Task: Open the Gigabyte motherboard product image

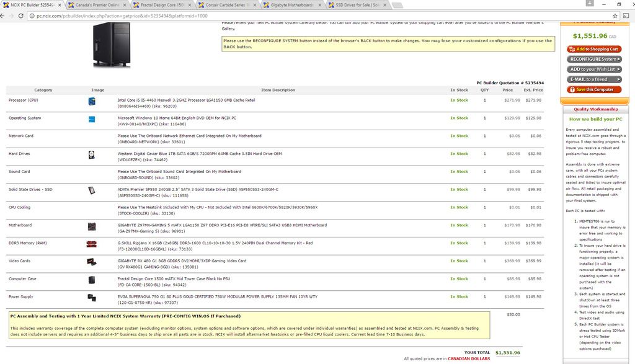Action: pos(92,226)
